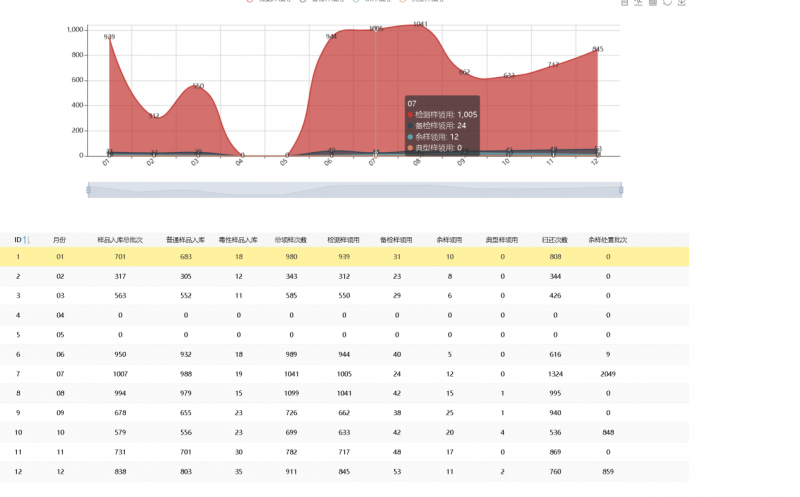
Task: Open the chart data view icon
Action: pos(625,3)
